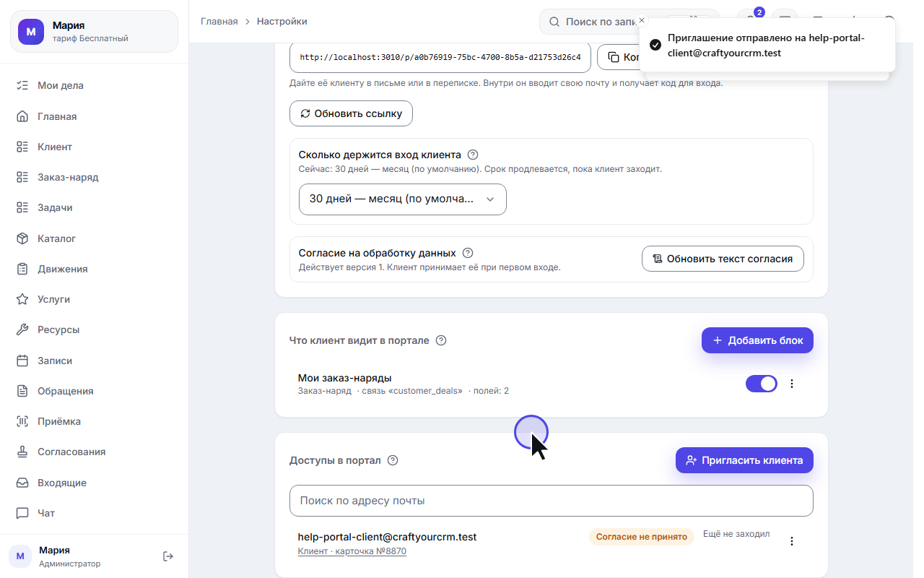Dismiss the invitation sent notification toast
Viewport: 924px width, 578px height.
coord(642,20)
